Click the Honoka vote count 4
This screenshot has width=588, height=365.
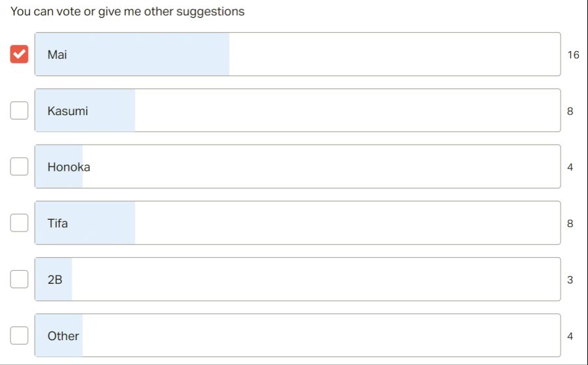[x=570, y=167]
